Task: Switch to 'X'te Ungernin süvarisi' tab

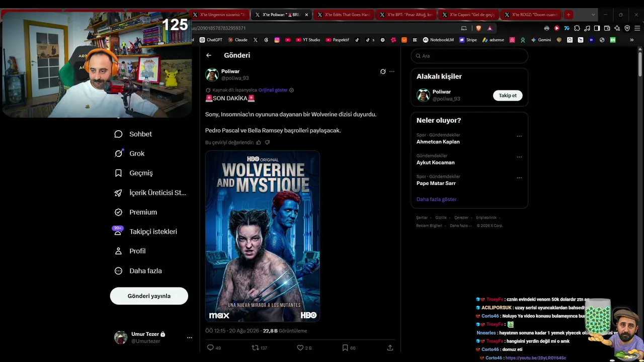Action: (219, 15)
